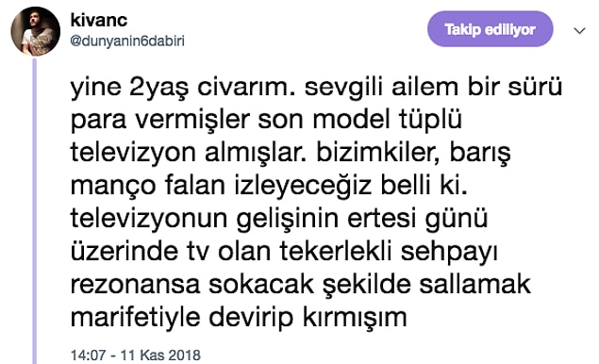Open the tweet options chevron arrow
This screenshot has height=364, width=599.
[579, 30]
